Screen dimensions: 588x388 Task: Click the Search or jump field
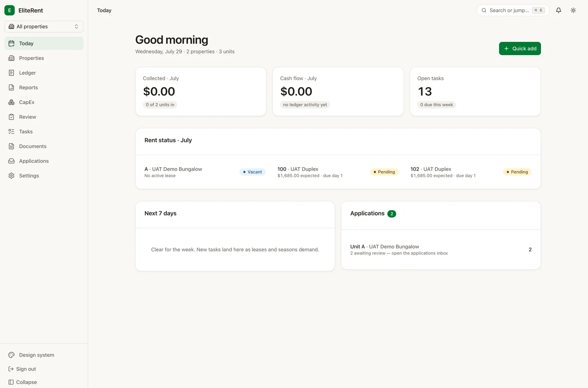(513, 10)
